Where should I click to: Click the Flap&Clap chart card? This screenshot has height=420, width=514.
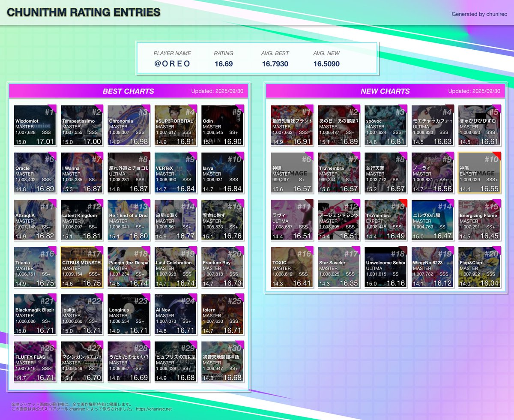coord(479,267)
